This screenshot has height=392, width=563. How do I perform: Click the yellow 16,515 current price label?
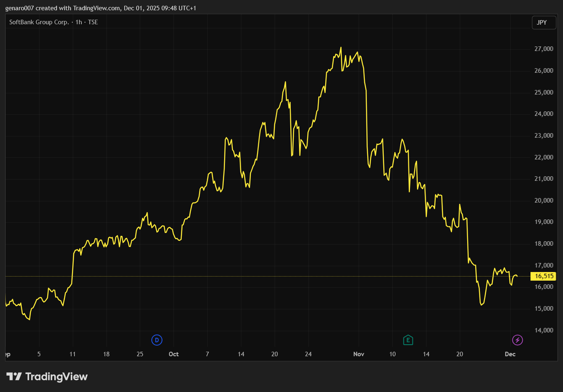pos(544,276)
